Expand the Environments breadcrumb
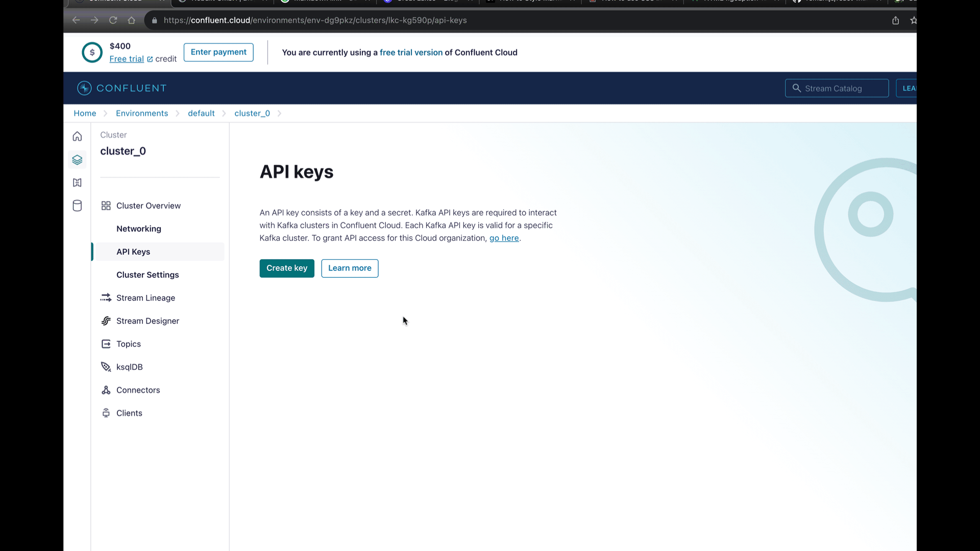This screenshot has width=980, height=551. [x=141, y=113]
